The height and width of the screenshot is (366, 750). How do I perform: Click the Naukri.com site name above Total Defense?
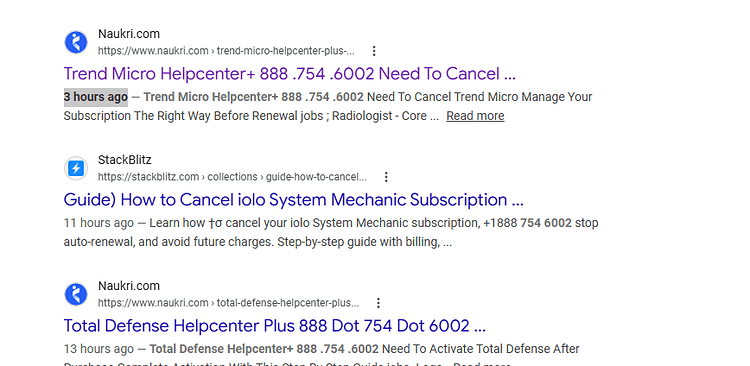(129, 286)
